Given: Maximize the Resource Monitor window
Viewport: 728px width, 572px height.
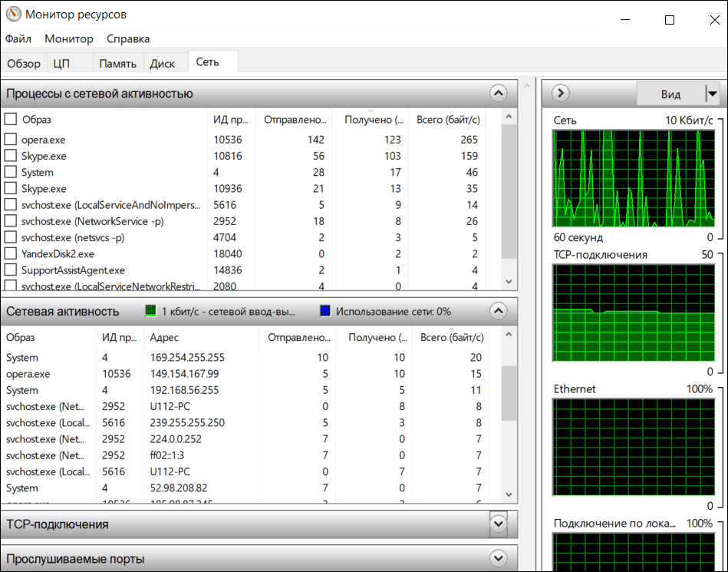Looking at the screenshot, I should (670, 20).
